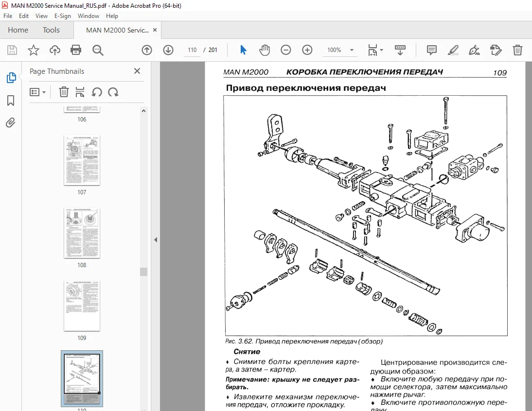
Task: Click the Save file icon
Action: [12, 50]
